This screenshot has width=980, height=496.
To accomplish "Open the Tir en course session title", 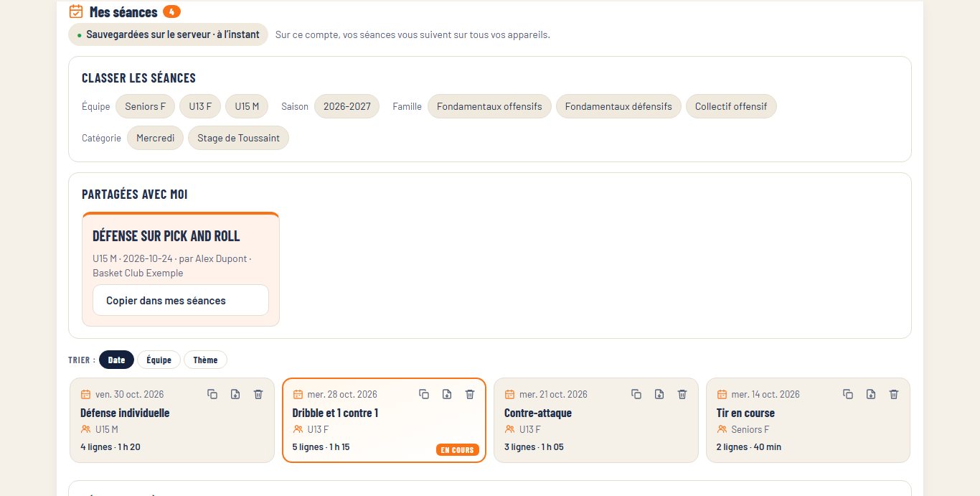I will pos(745,413).
